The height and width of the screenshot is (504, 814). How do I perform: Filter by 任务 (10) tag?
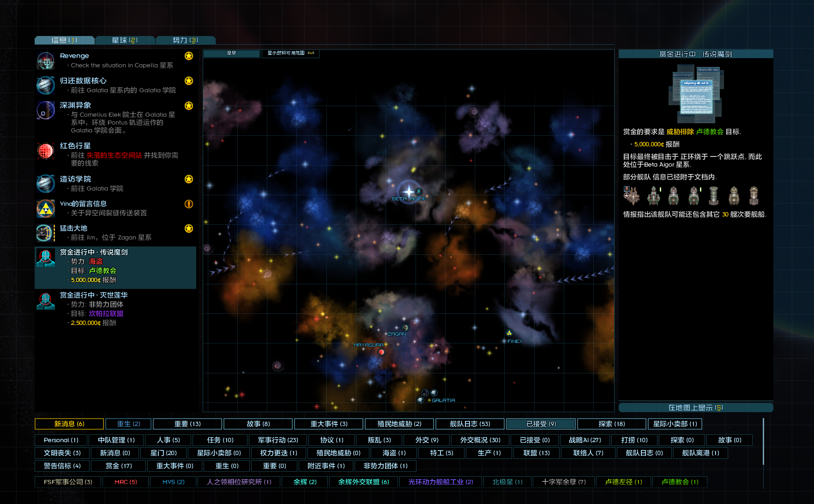tap(220, 440)
